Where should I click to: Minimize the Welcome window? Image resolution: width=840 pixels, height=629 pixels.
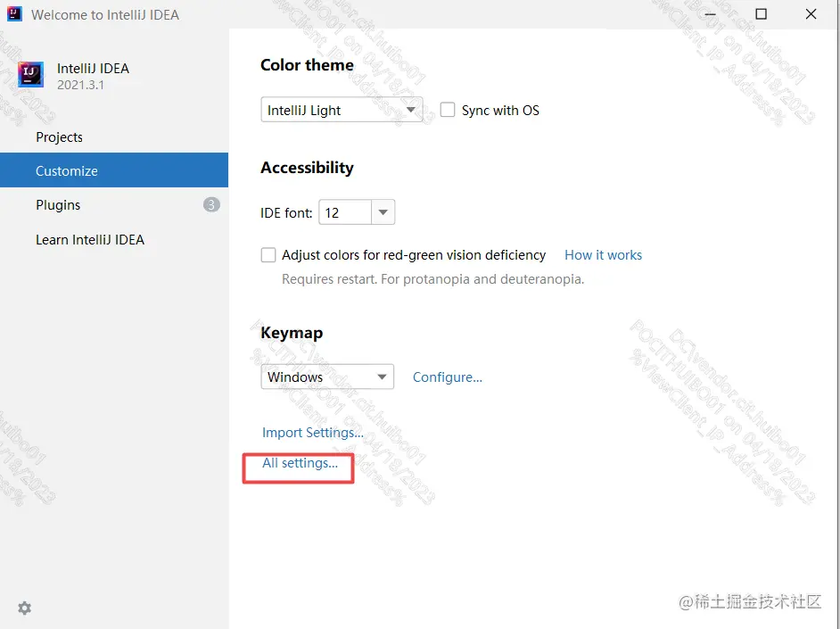(x=711, y=14)
